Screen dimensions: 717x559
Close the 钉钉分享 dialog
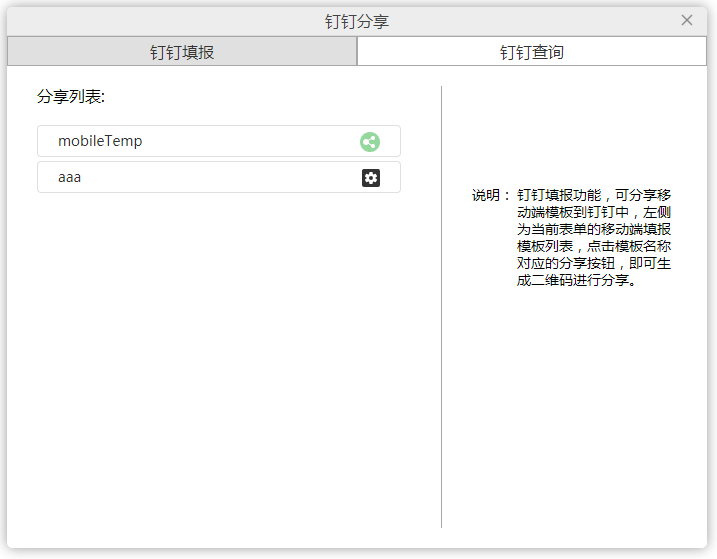point(686,20)
